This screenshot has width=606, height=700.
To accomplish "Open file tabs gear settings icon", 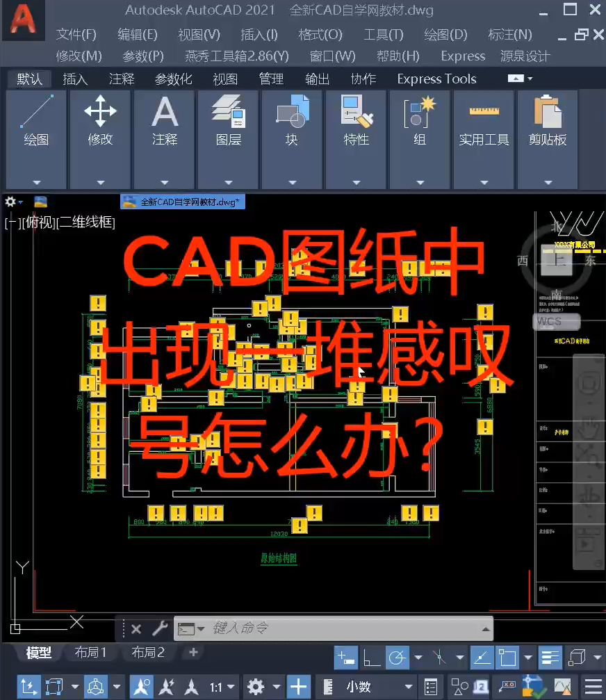I will tap(10, 202).
